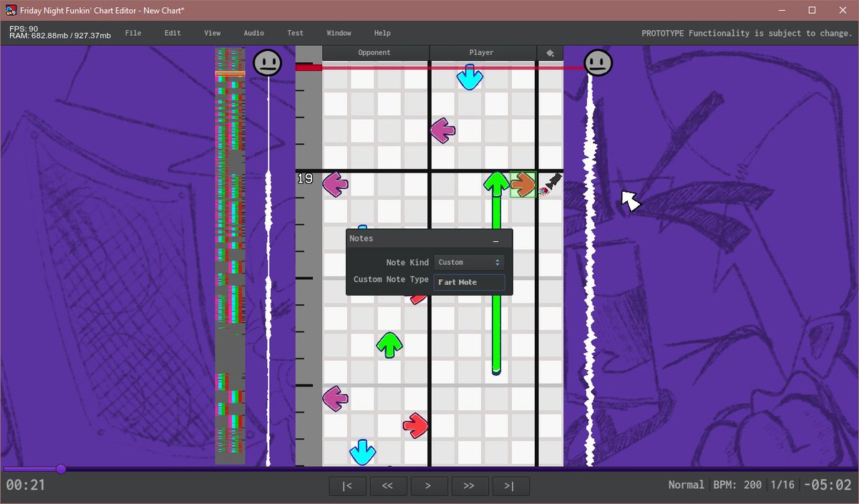The width and height of the screenshot is (859, 504).
Task: Select the purple left arrow in Player column
Action: coord(443,131)
